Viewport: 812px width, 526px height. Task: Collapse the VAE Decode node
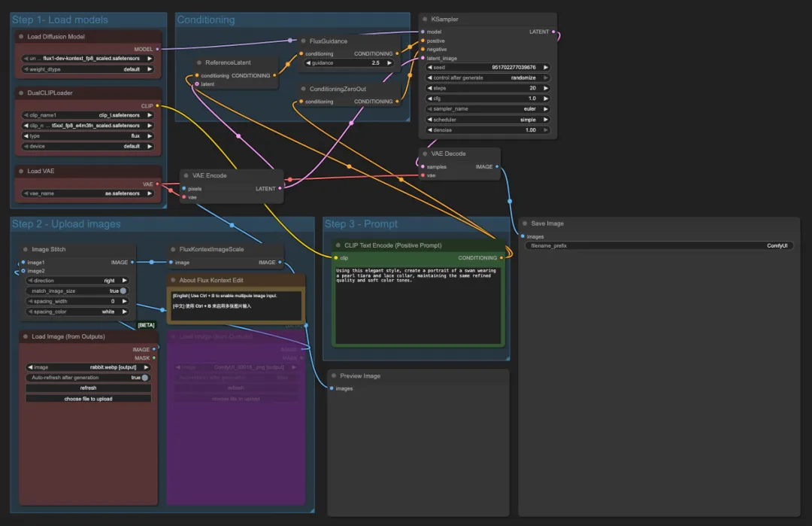pyautogui.click(x=425, y=154)
